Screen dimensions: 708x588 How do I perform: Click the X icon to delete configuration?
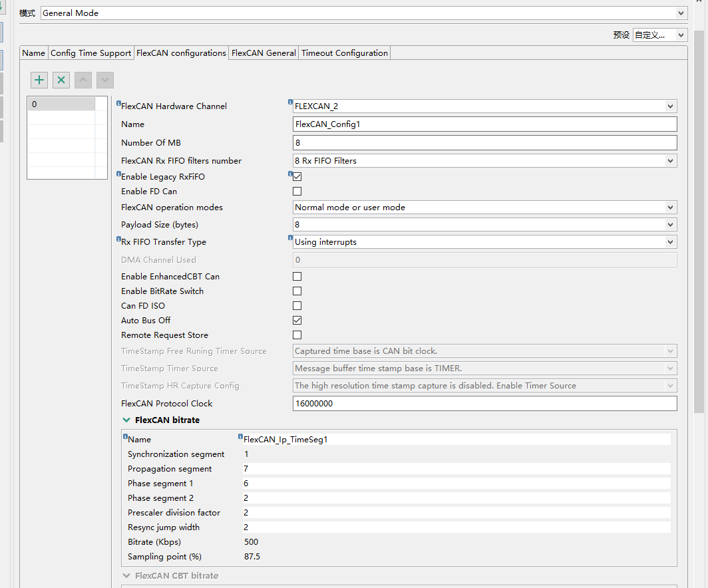coord(61,79)
